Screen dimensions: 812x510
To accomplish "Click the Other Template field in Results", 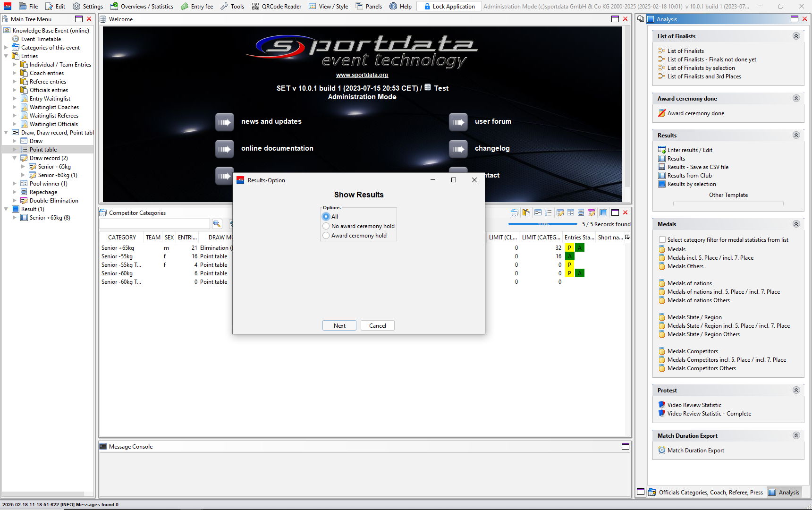I will click(728, 204).
